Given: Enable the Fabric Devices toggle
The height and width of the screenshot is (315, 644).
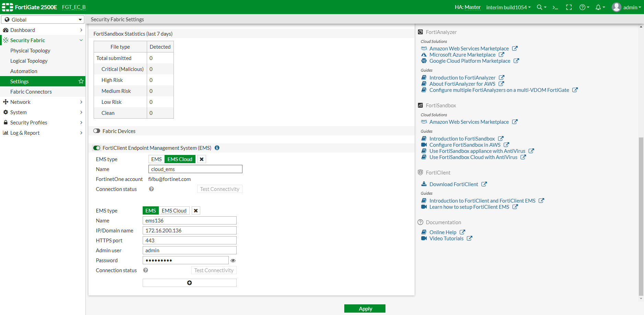Looking at the screenshot, I should 96,131.
